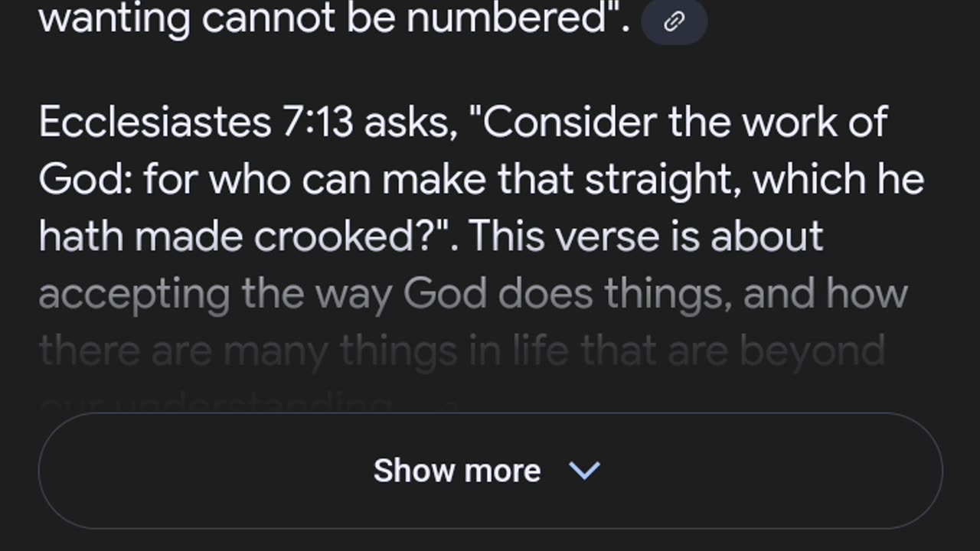Open the source link chain icon

pos(674,22)
